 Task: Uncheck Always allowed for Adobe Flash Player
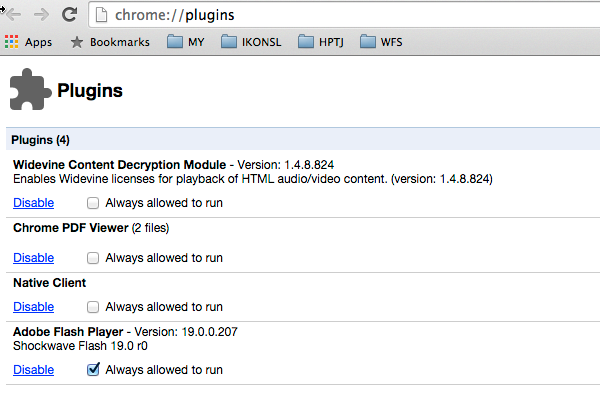[x=93, y=369]
